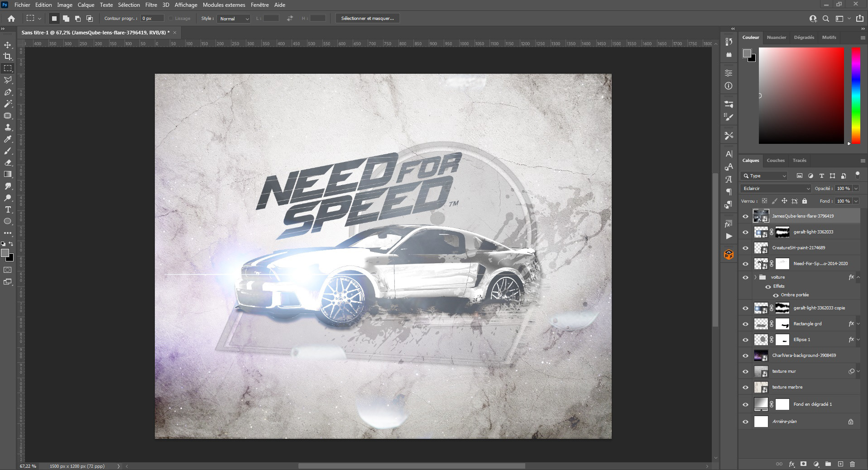868x470 pixels.
Task: Hide the texture mur layer
Action: coord(745,371)
